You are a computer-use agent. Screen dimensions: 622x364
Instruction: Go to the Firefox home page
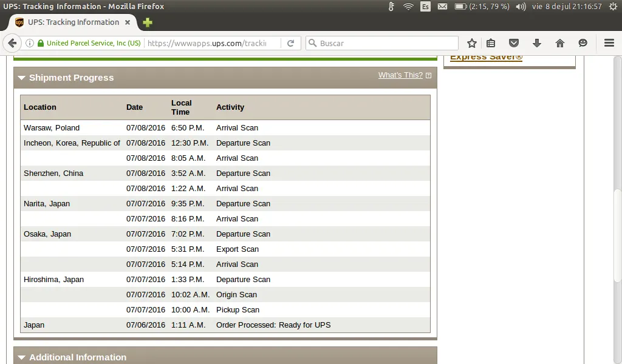coord(559,43)
